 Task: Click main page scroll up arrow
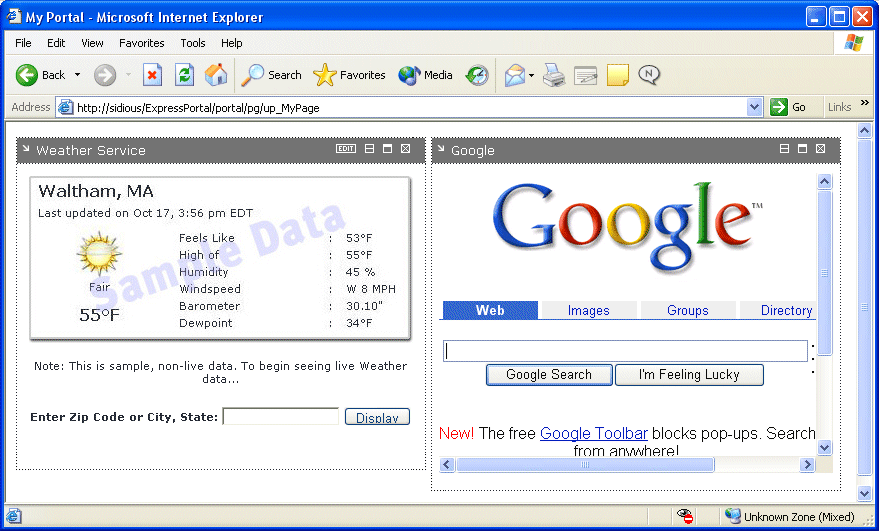click(864, 131)
